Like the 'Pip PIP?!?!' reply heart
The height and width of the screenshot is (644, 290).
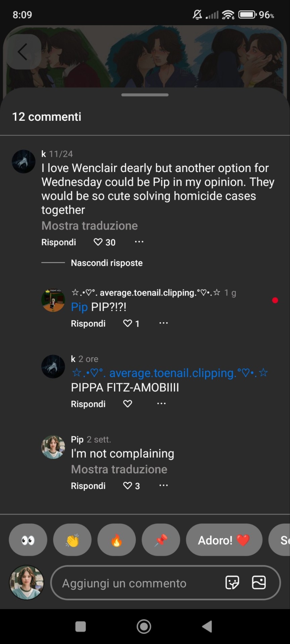[x=128, y=323]
